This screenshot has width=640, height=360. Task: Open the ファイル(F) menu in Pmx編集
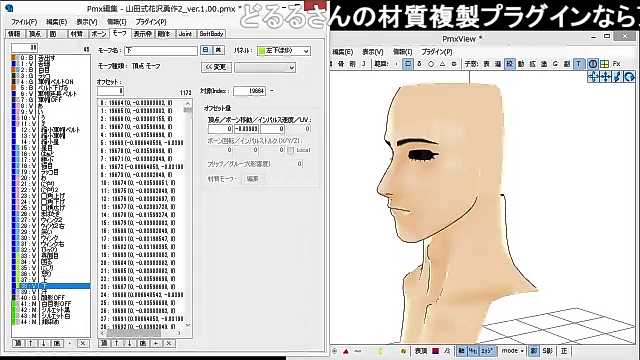pyautogui.click(x=24, y=22)
